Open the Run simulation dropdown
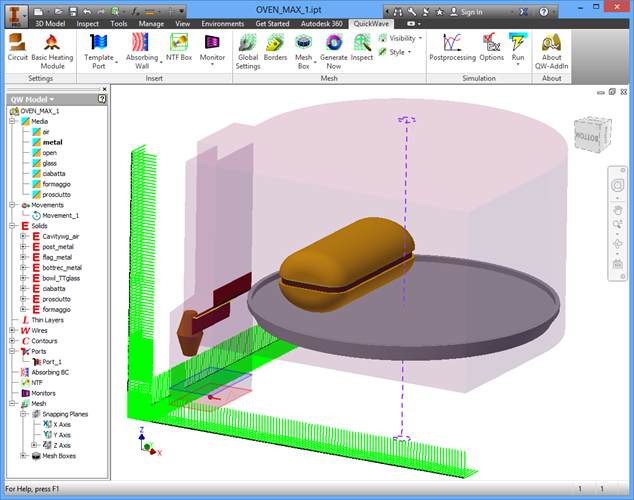634x500 pixels. pyautogui.click(x=518, y=58)
